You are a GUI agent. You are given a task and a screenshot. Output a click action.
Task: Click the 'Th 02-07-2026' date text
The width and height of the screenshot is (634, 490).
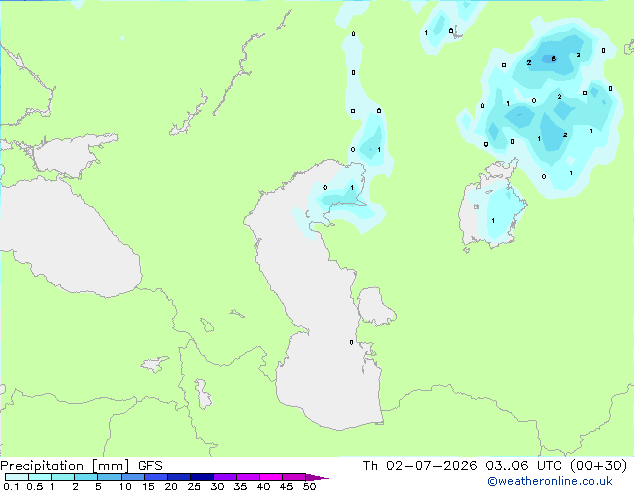(x=420, y=466)
